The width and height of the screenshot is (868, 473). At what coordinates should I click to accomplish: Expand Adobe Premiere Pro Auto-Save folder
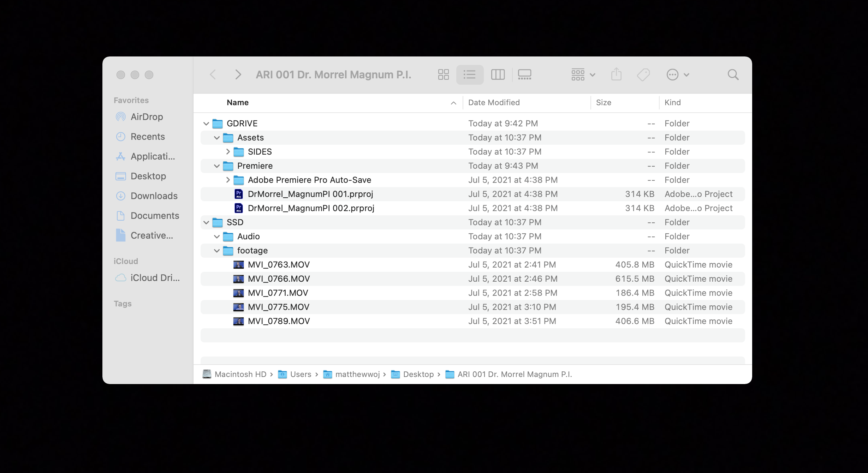coord(228,180)
